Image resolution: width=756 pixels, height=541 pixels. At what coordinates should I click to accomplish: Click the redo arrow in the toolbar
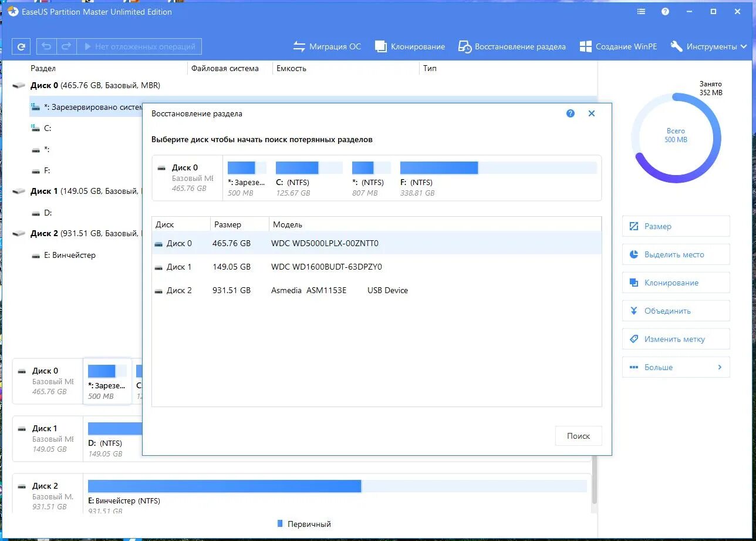click(66, 46)
